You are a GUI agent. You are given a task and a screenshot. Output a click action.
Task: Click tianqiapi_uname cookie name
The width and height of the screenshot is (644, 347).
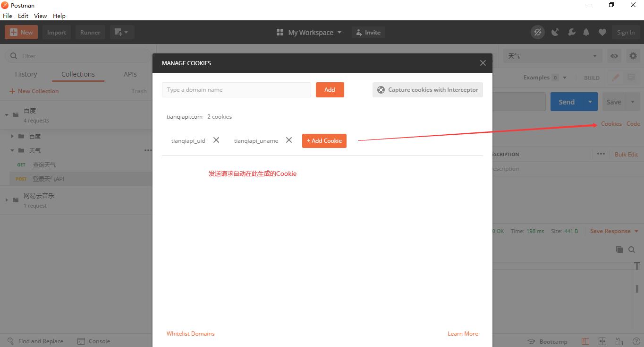(x=256, y=140)
